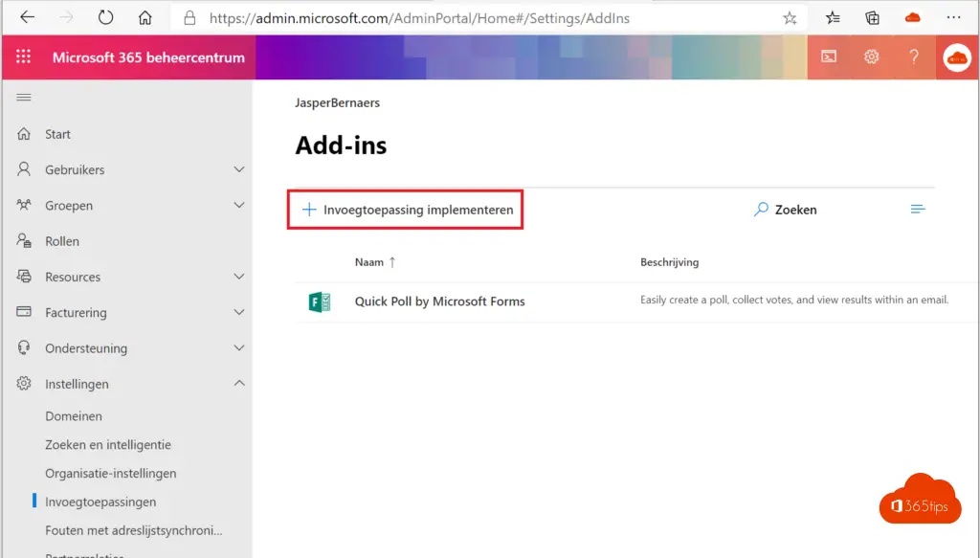Select Invoegtoepassingen in sidebar

coord(100,502)
